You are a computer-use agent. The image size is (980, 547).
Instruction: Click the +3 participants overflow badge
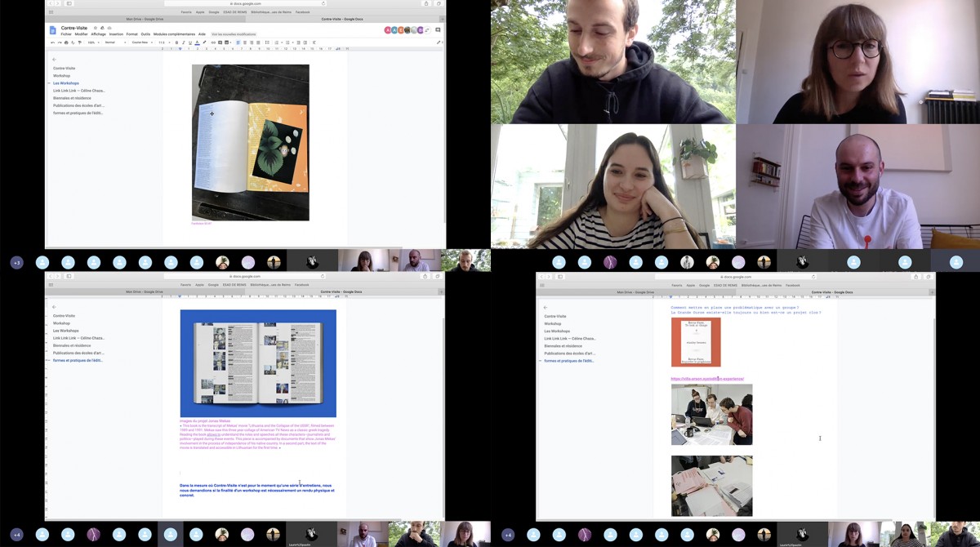[x=16, y=262]
